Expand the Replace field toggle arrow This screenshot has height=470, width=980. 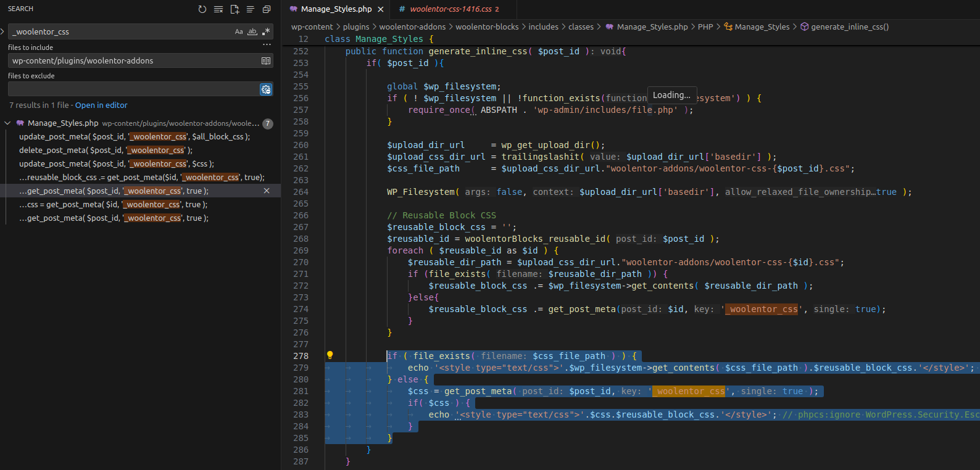(3, 31)
